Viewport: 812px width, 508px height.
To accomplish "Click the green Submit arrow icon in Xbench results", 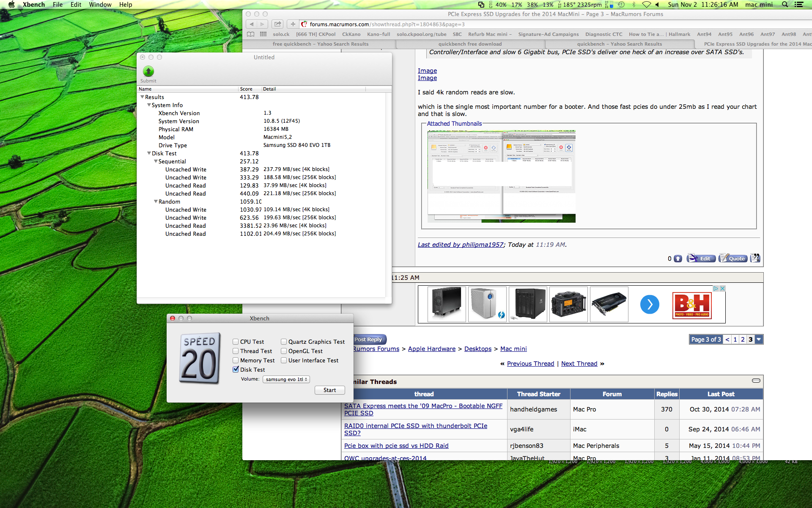I will pos(148,71).
